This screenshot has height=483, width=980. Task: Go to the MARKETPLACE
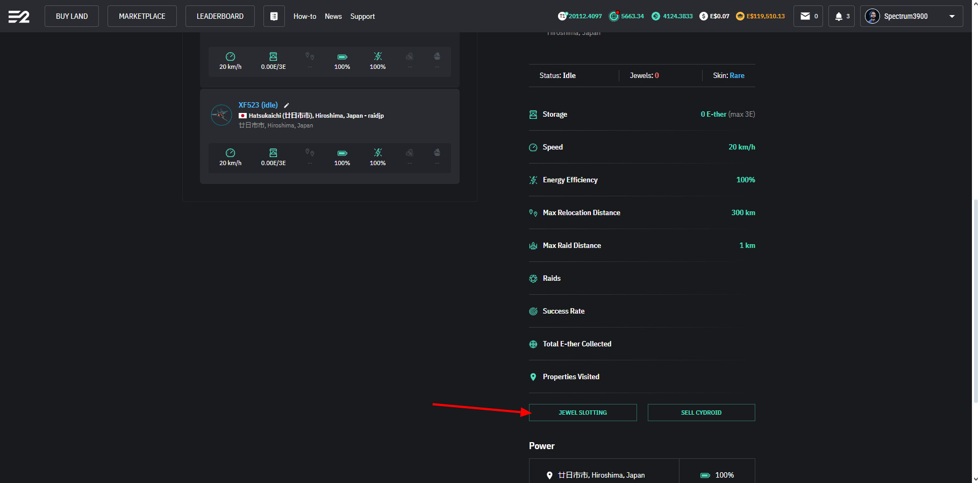[x=142, y=16]
